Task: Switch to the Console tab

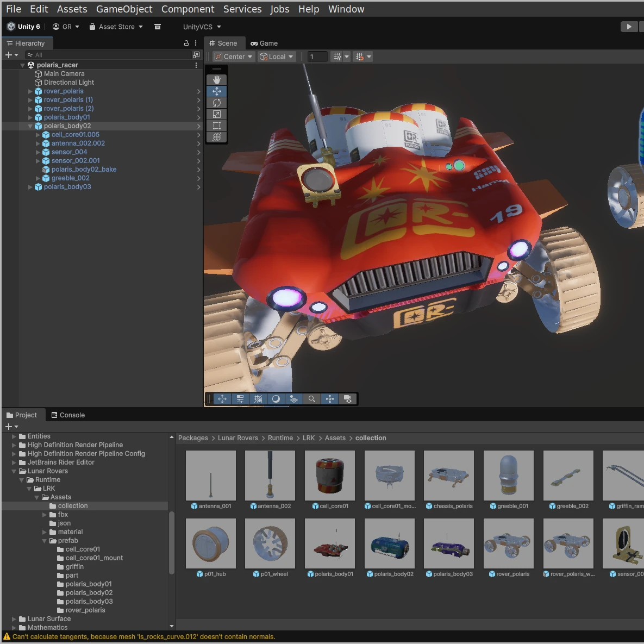Action: pyautogui.click(x=68, y=415)
